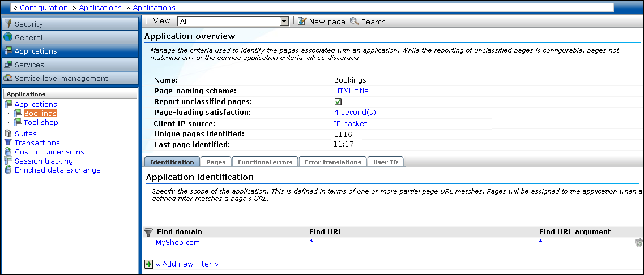Click the Find domain column header
Image resolution: width=644 pixels, height=275 pixels.
coord(180,232)
